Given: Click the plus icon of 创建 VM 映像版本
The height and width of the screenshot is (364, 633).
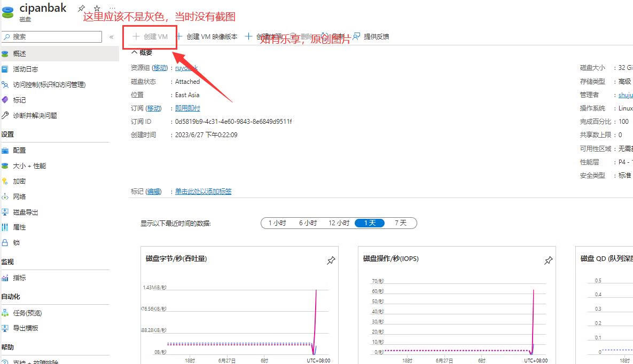Looking at the screenshot, I should click(179, 36).
